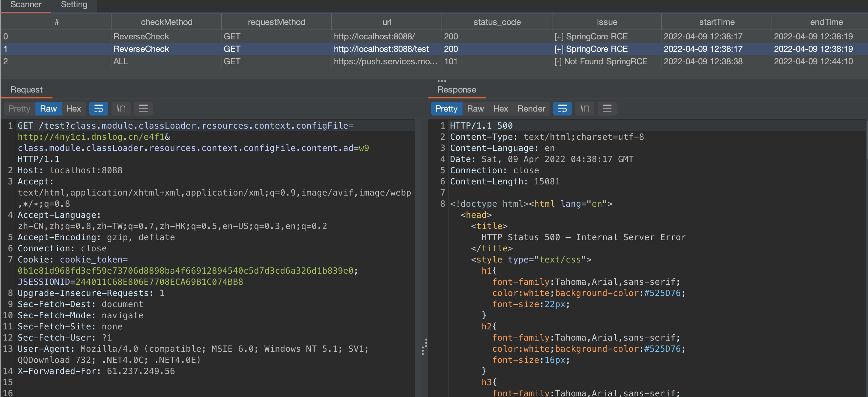Select row 0 with localhost:8088/ URL
Viewport: 868px width, 397px height.
click(x=374, y=36)
